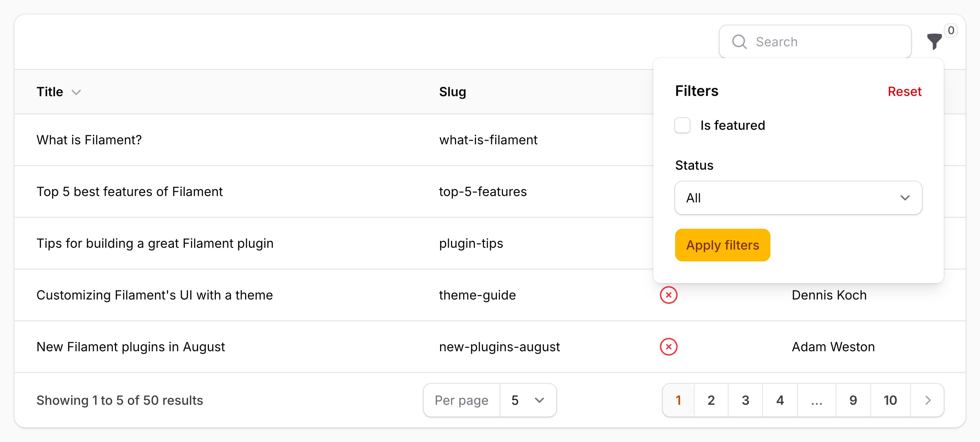Screen dimensions: 980x442
Task: Click the red not-featured icon on theme-guide row
Action: (x=669, y=295)
